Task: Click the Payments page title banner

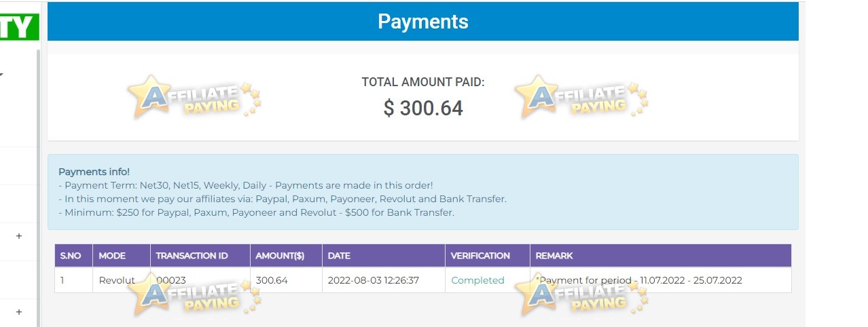Action: click(423, 22)
